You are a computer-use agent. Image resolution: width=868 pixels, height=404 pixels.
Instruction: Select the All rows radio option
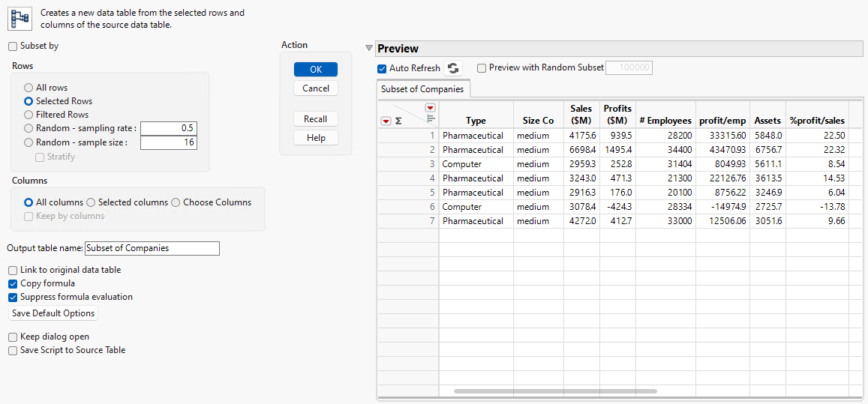(x=29, y=88)
